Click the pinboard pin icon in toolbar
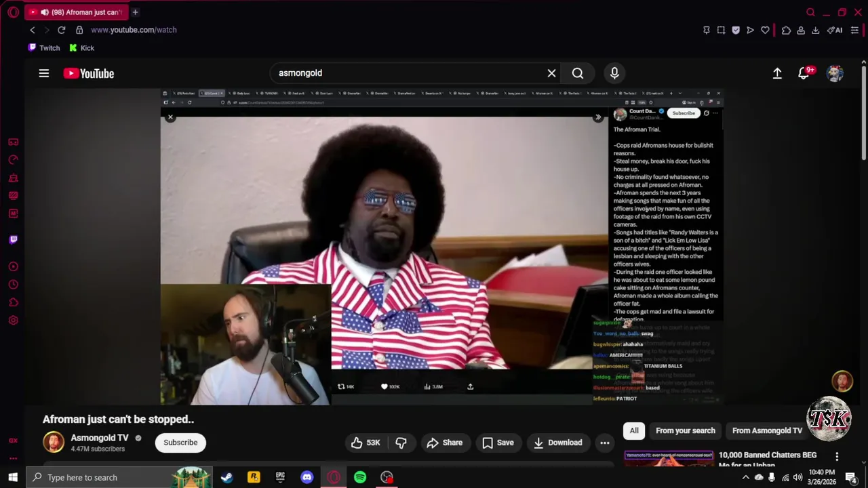The height and width of the screenshot is (488, 868). click(x=706, y=30)
